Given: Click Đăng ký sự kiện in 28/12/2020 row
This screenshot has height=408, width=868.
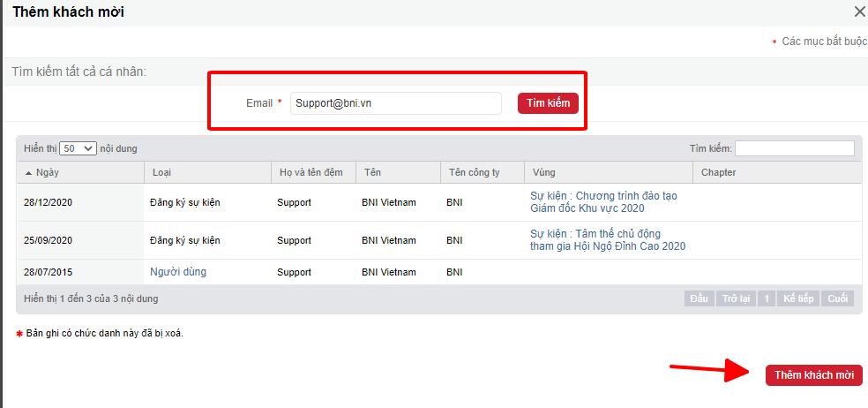Looking at the screenshot, I should pos(185,203).
